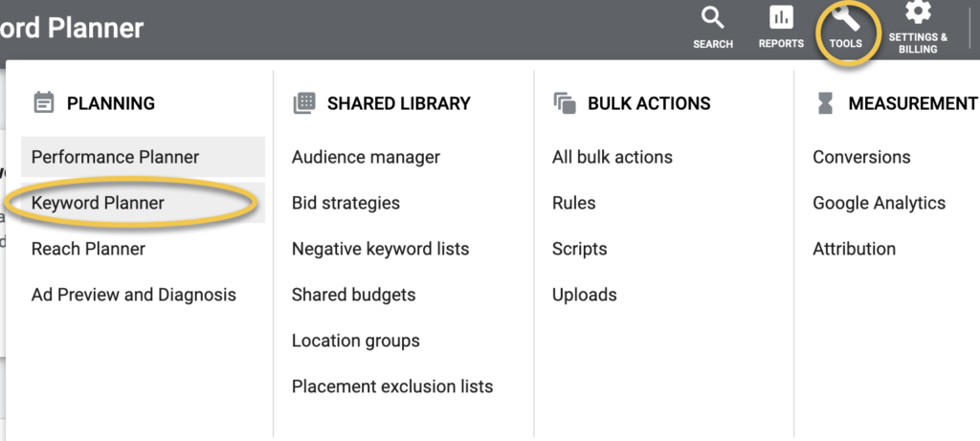Viewport: 980px width, 441px height.
Task: Open Reach Planner
Action: point(88,249)
